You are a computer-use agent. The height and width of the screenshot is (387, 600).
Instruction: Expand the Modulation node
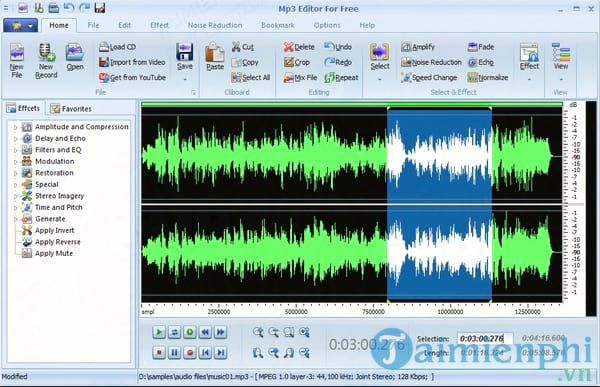tap(15, 162)
